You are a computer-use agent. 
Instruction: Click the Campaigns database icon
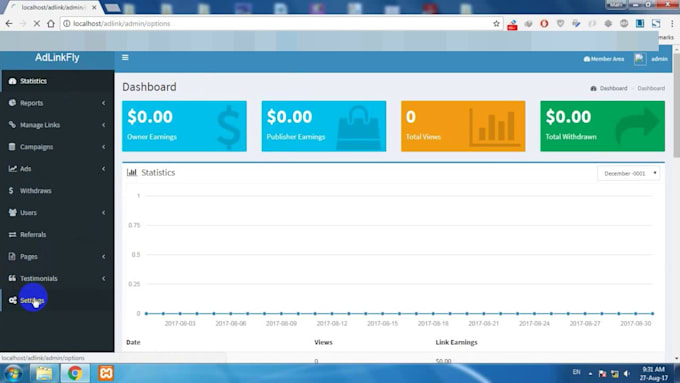pos(12,147)
